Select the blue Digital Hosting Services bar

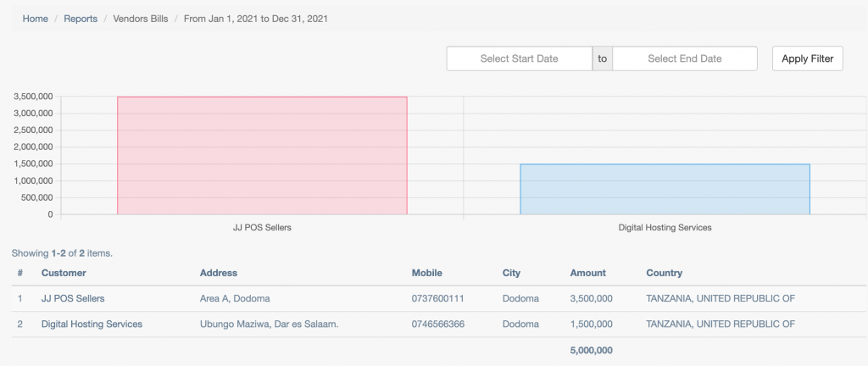coord(665,189)
